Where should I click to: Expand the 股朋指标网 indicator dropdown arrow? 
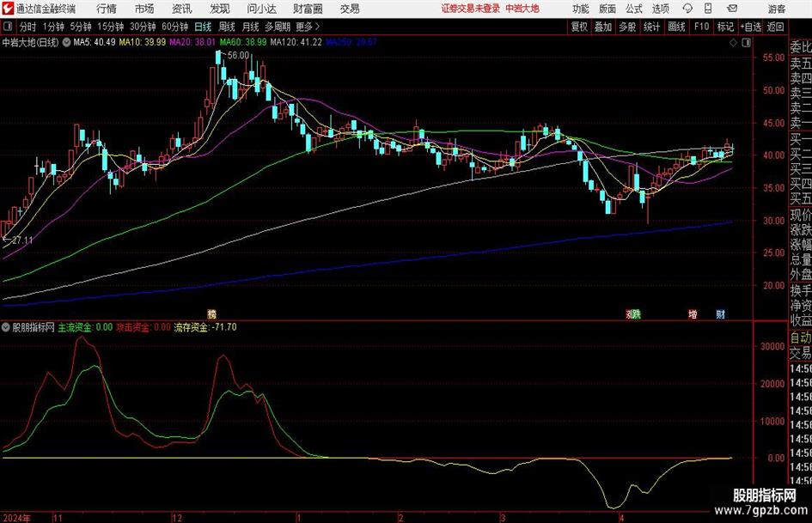coord(6,327)
